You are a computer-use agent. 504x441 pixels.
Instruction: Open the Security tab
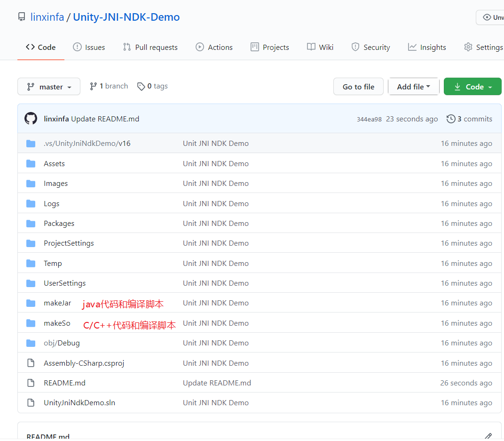(x=370, y=47)
